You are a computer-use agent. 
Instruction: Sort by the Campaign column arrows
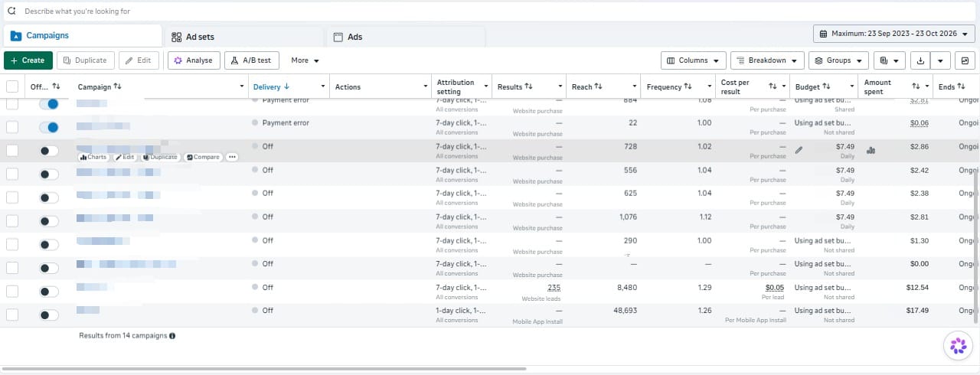(118, 87)
